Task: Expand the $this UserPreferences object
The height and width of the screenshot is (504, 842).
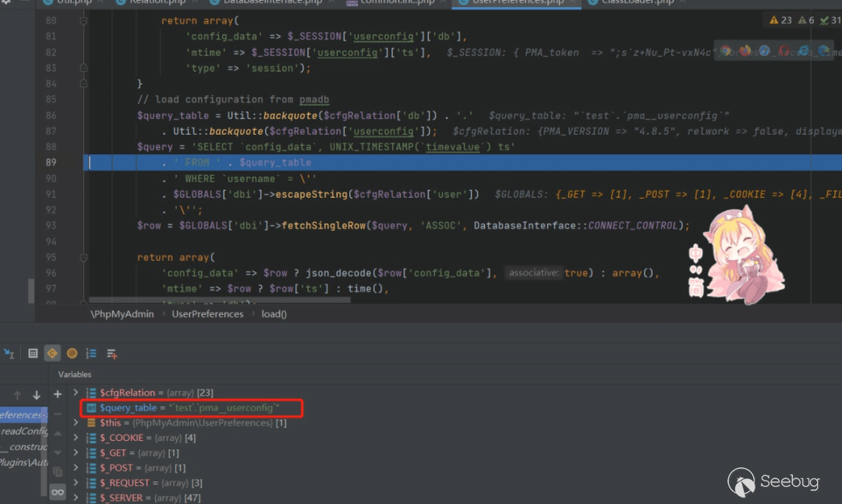Action: 76,423
